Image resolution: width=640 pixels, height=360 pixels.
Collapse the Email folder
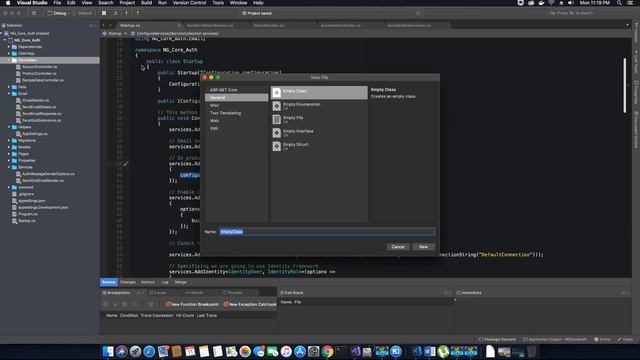[9, 93]
